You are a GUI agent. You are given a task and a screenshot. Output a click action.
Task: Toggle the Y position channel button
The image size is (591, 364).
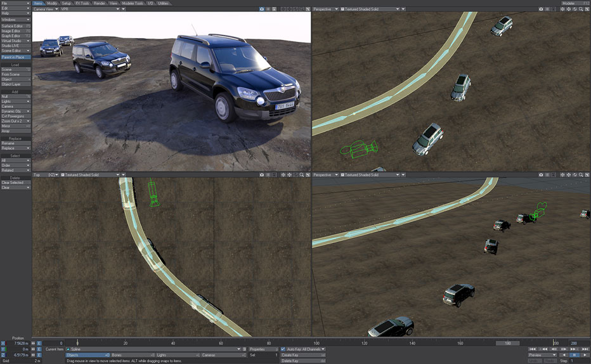click(3, 349)
